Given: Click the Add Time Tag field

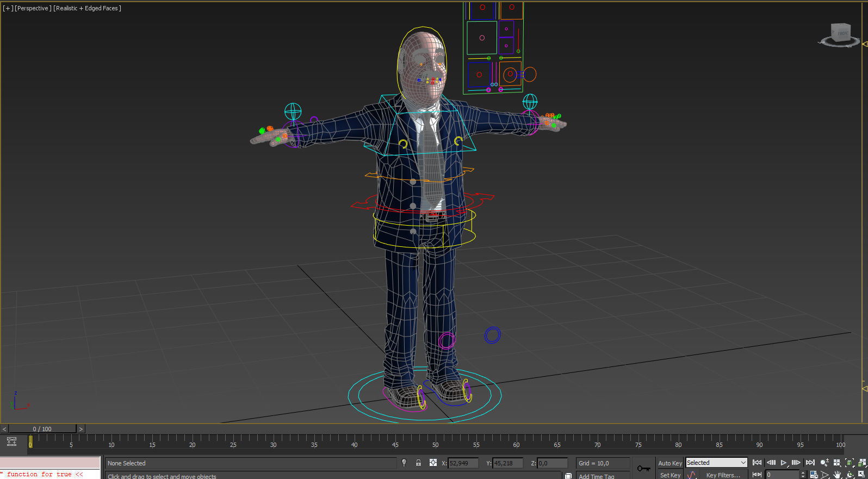Looking at the screenshot, I should tap(604, 475).
